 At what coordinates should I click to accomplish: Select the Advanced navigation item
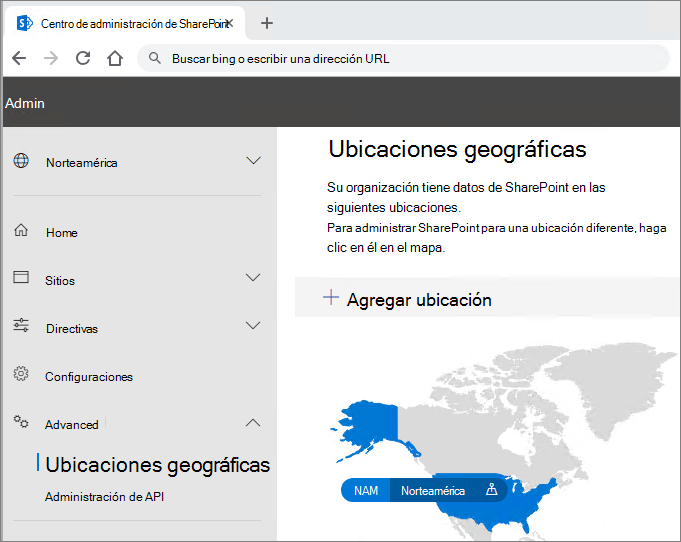tap(72, 425)
